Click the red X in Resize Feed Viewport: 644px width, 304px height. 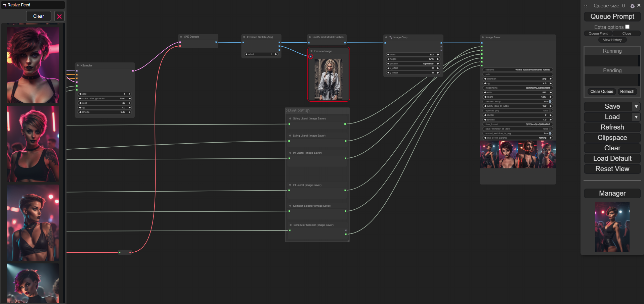59,16
